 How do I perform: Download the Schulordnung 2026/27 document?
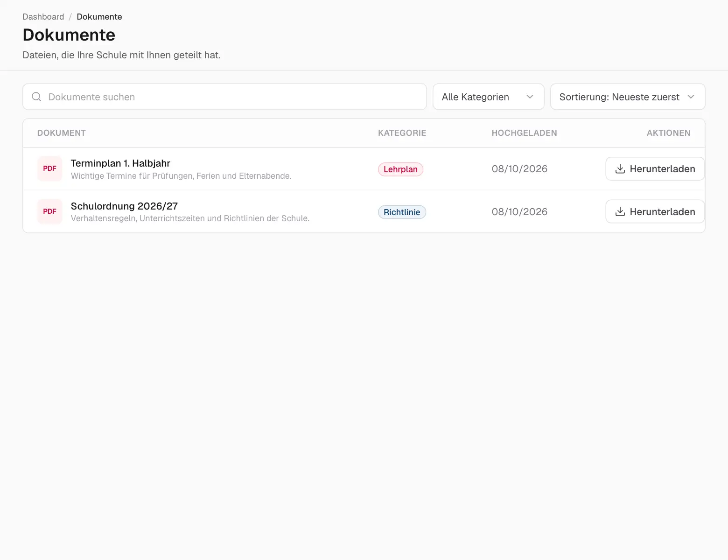(x=655, y=211)
